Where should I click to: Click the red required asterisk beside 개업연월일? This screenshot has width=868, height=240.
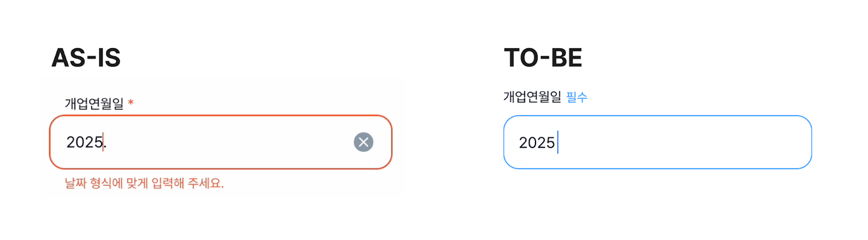(131, 103)
